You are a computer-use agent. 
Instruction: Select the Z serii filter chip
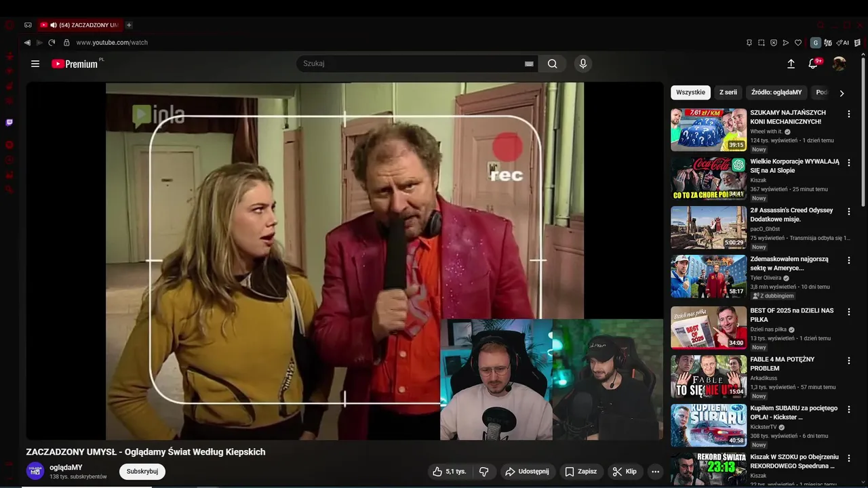728,92
